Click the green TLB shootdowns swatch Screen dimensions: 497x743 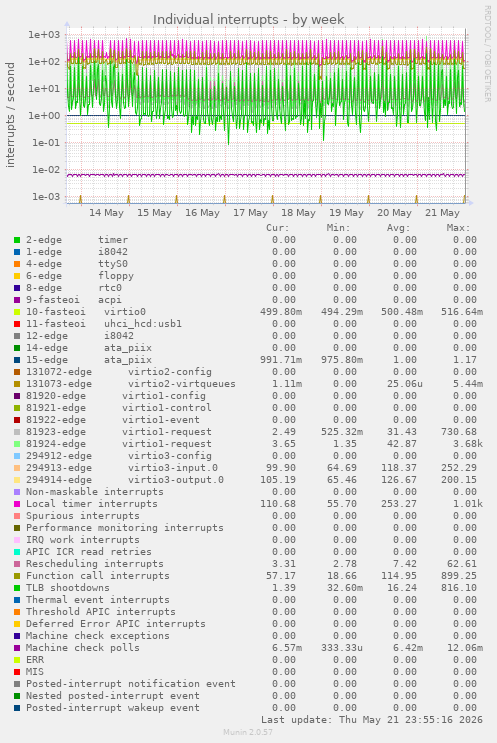tap(17, 588)
